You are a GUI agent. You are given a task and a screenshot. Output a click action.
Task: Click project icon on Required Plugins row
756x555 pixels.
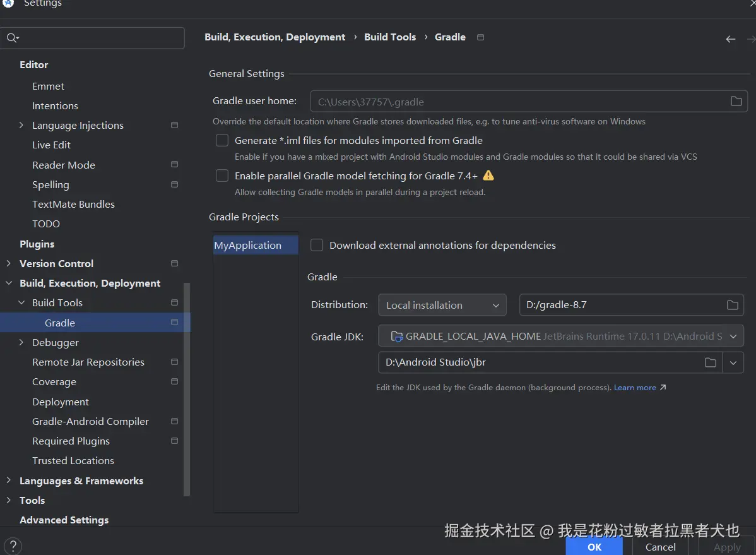175,441
